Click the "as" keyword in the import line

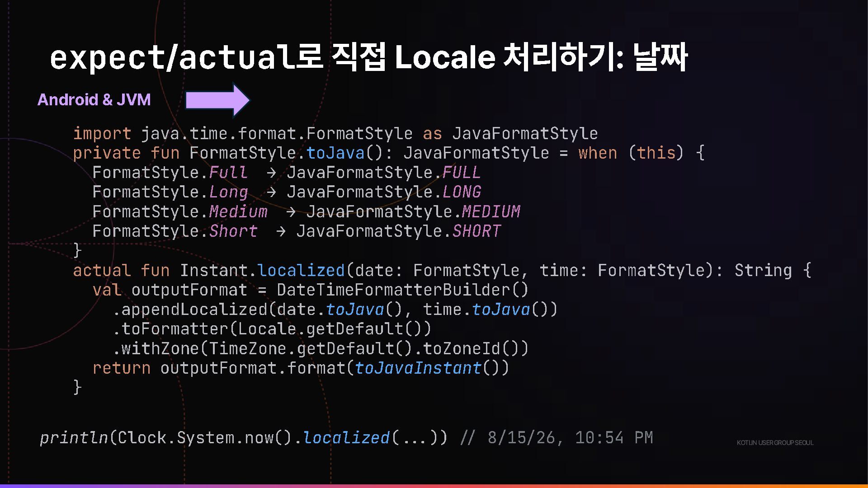coord(432,134)
